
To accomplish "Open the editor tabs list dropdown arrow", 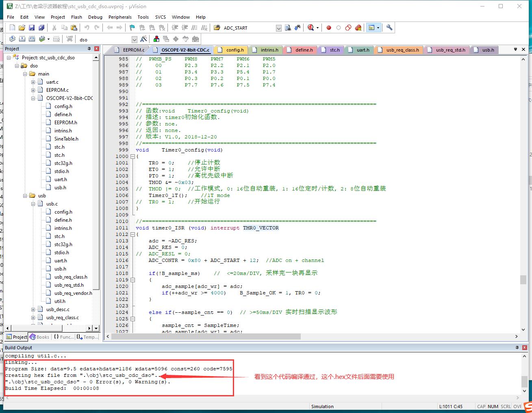I will pos(515,50).
